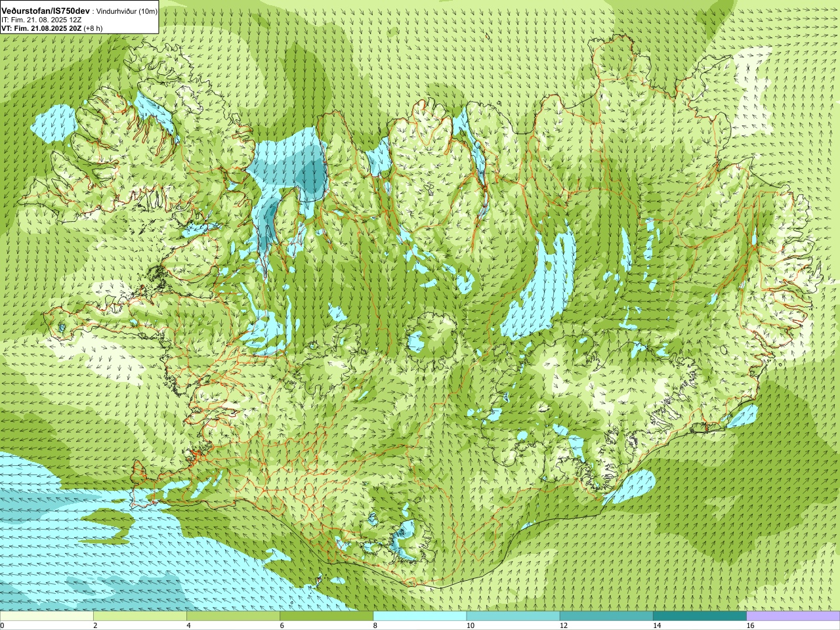Click the 4–6 m/s green legend swatch
Screen dimensions: 840x630
(x=233, y=616)
